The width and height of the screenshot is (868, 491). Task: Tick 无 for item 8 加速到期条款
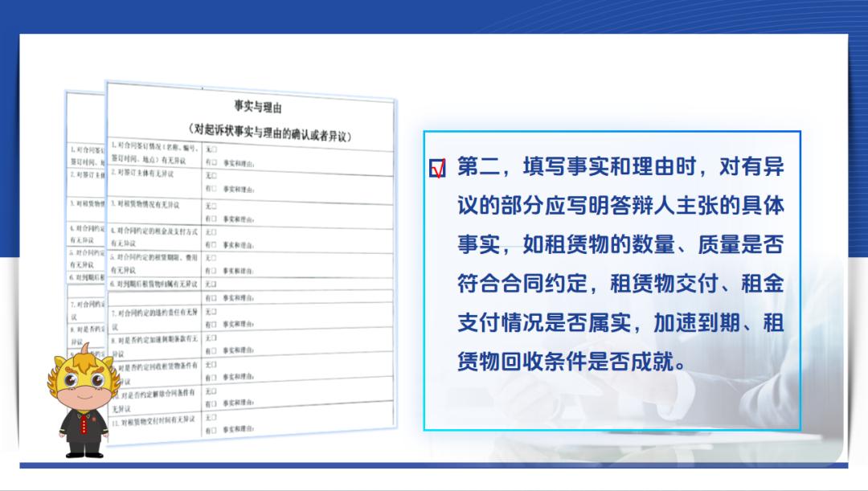[x=213, y=338]
